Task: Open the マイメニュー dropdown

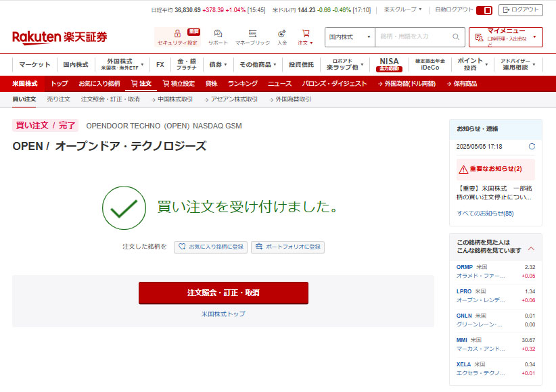Action: [x=505, y=36]
